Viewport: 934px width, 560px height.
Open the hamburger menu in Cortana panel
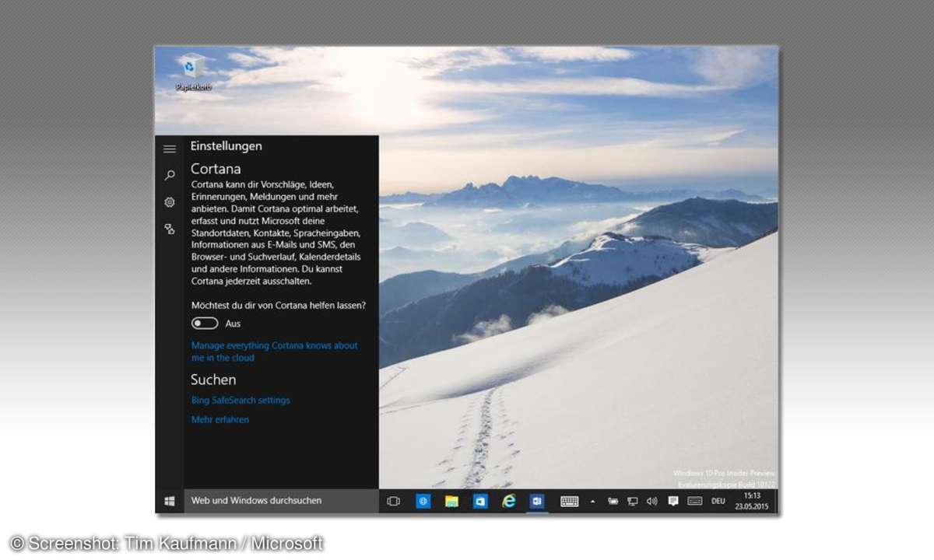(x=169, y=149)
